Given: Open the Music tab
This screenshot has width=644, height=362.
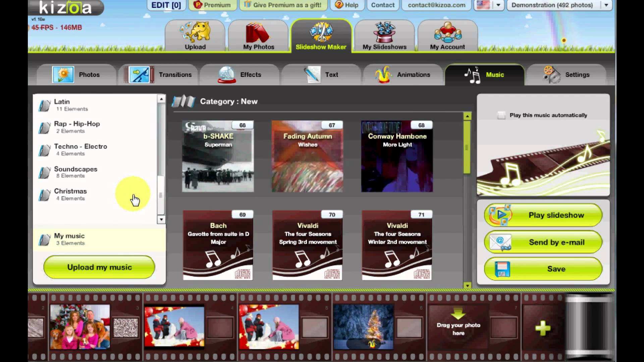Looking at the screenshot, I should pyautogui.click(x=485, y=74).
